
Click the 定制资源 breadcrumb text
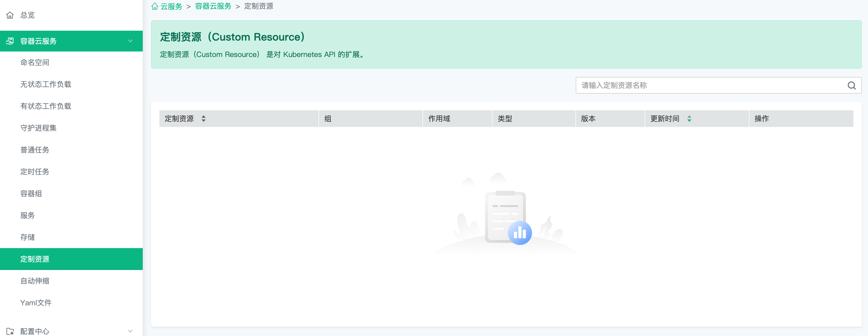(258, 6)
